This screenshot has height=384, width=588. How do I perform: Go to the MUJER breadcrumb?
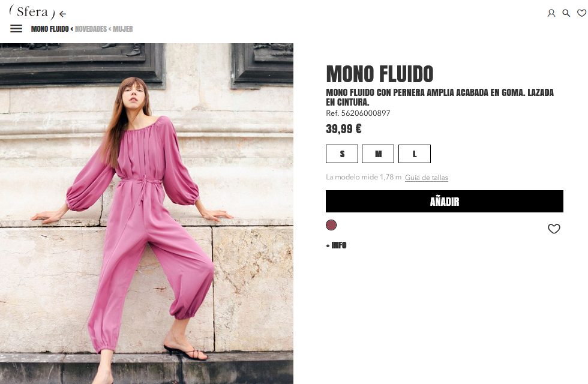[122, 29]
